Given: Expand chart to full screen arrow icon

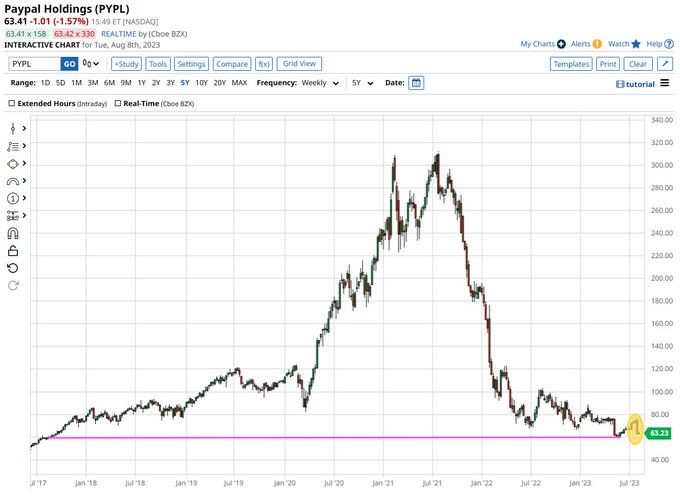Looking at the screenshot, I should click(665, 64).
